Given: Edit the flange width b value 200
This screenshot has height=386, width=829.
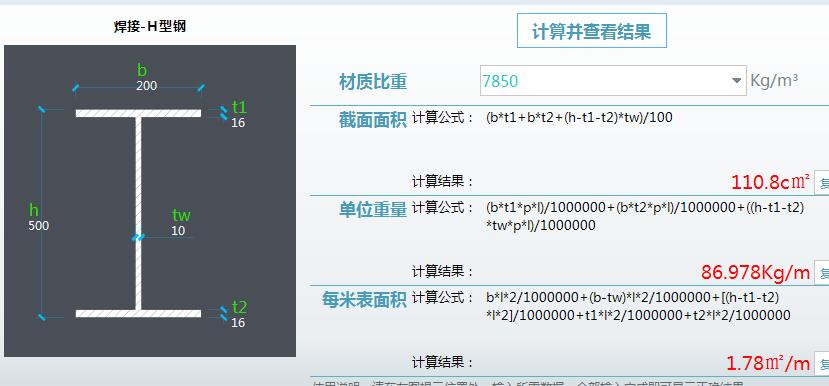Looking at the screenshot, I should pos(146,86).
